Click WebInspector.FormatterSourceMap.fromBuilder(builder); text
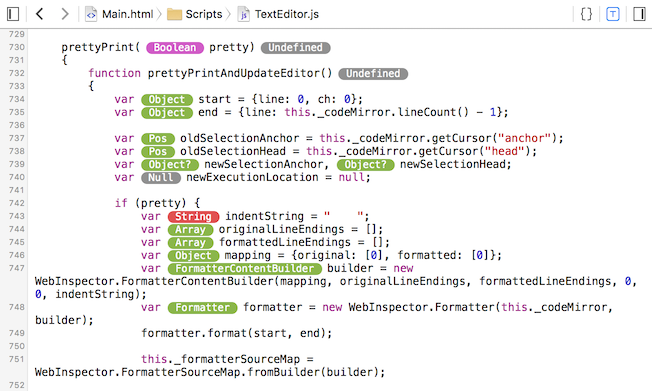652x391 pixels. 210,372
